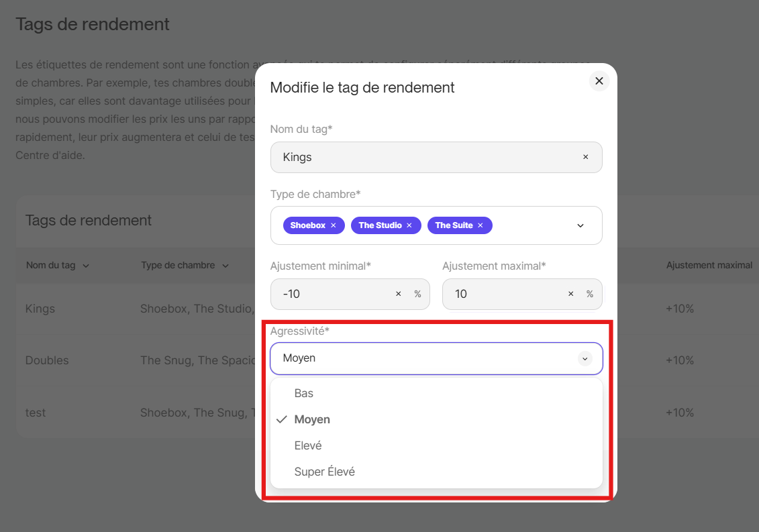The image size is (759, 532).
Task: Sort table by Type de chambre column
Action: pos(185,266)
